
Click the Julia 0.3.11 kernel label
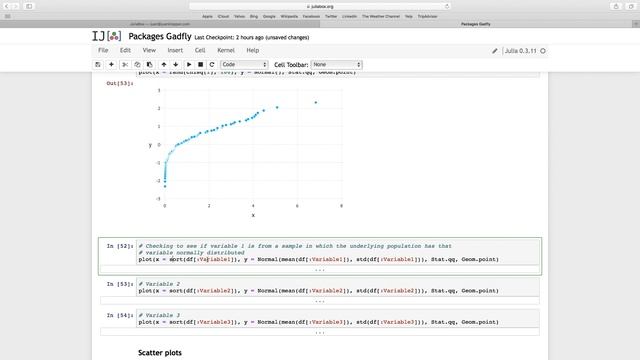[x=520, y=51]
